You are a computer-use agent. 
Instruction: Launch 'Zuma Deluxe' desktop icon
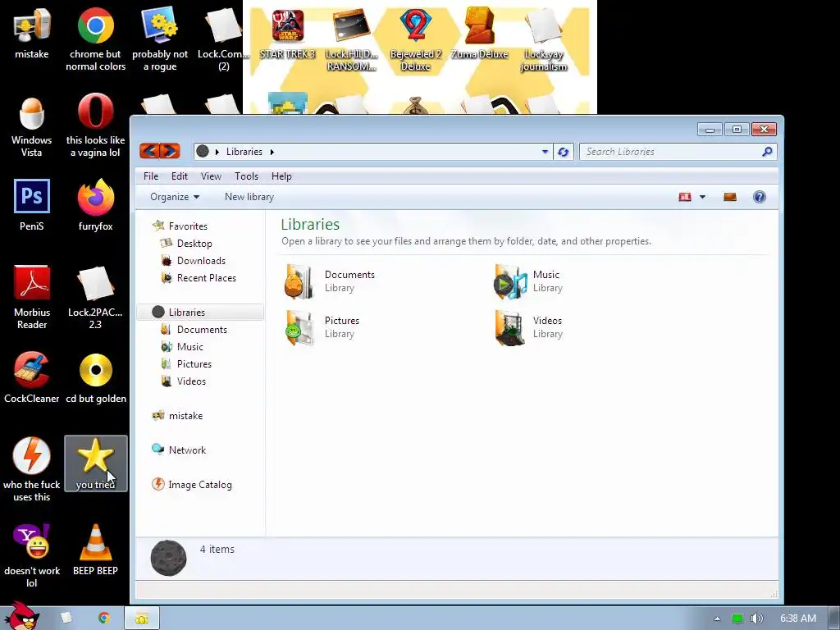pyautogui.click(x=479, y=33)
